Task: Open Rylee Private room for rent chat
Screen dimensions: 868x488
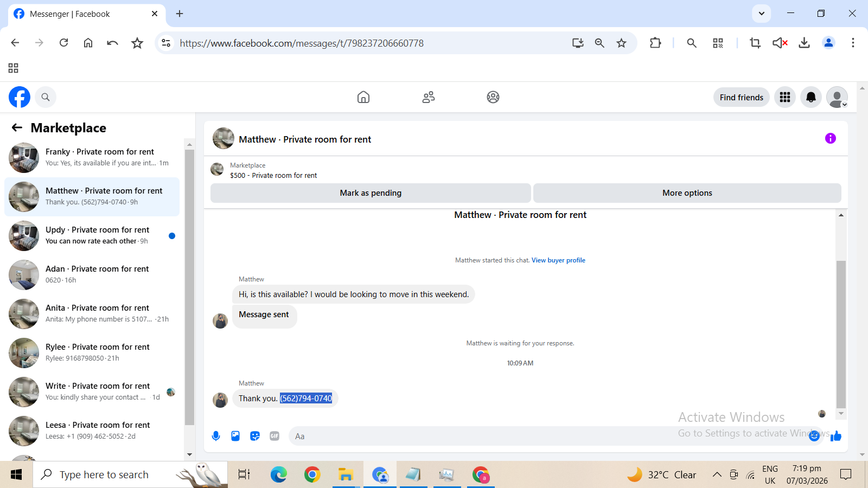Action: [x=92, y=352]
